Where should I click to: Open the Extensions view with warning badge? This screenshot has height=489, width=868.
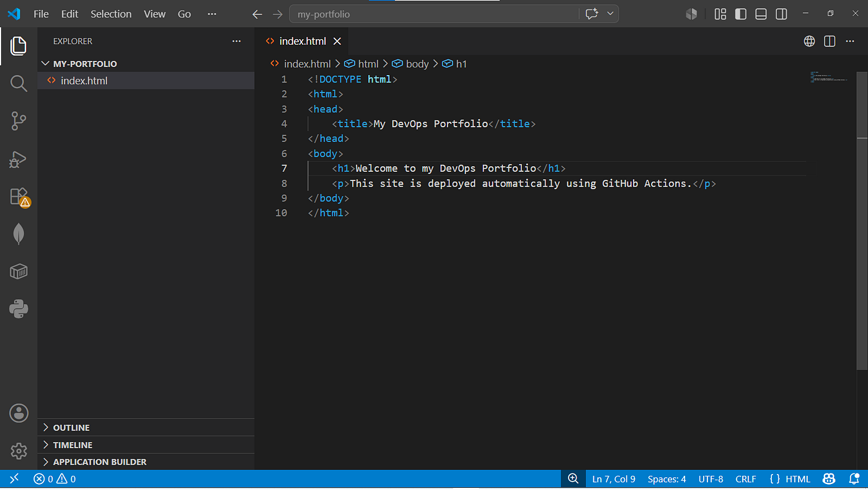click(x=19, y=197)
